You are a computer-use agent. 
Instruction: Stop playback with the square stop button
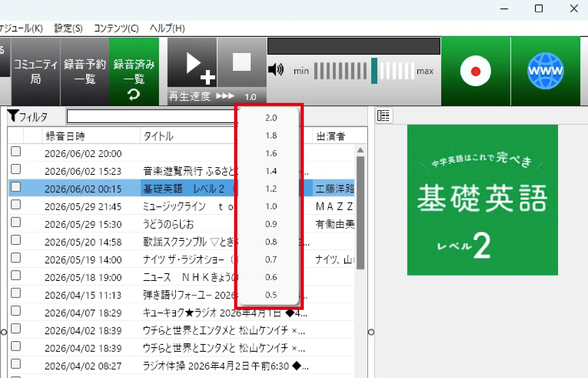(x=242, y=63)
